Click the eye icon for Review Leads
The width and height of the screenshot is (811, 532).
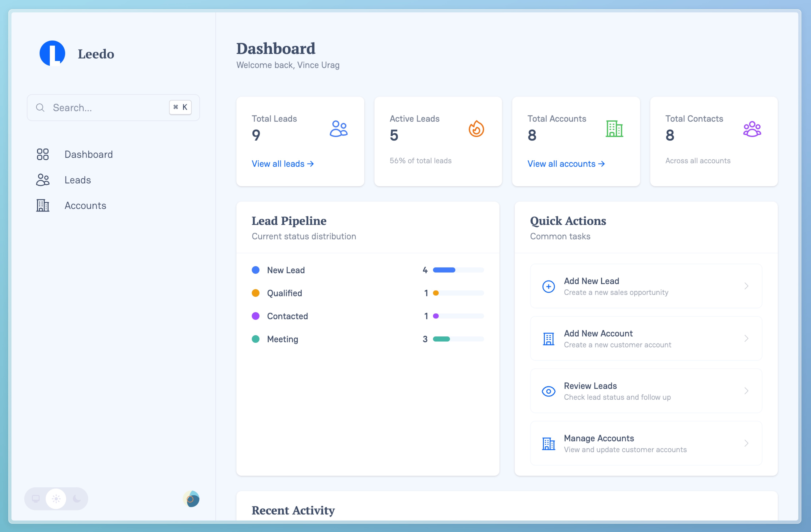(x=548, y=391)
